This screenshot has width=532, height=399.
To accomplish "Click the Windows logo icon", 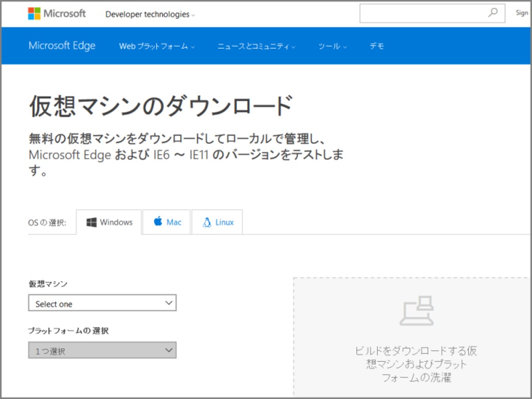I will click(x=91, y=222).
